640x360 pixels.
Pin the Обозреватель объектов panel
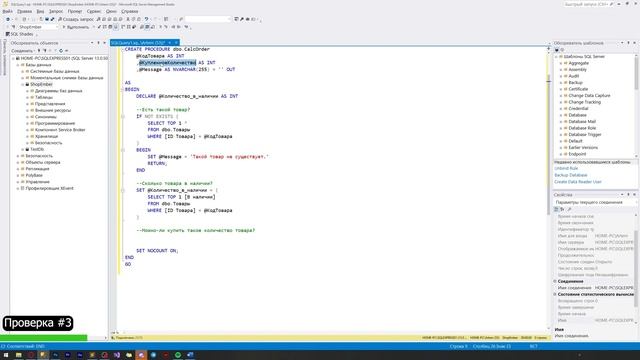(x=98, y=43)
